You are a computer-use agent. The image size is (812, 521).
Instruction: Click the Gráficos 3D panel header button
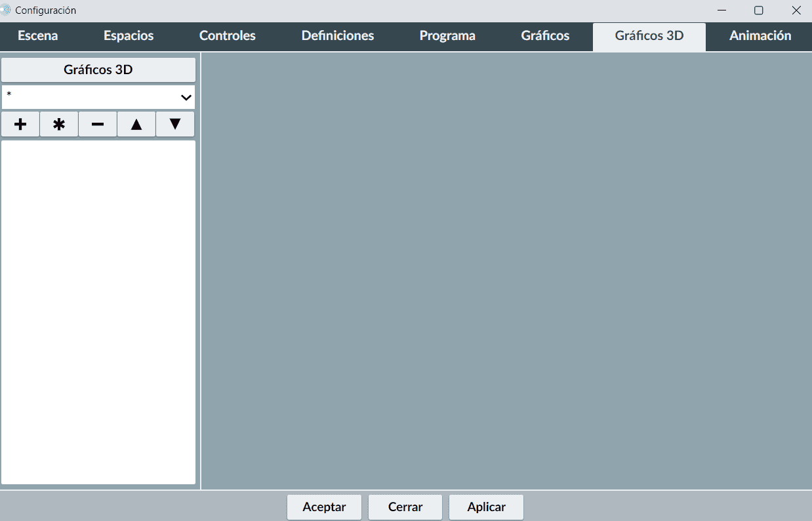pos(98,70)
